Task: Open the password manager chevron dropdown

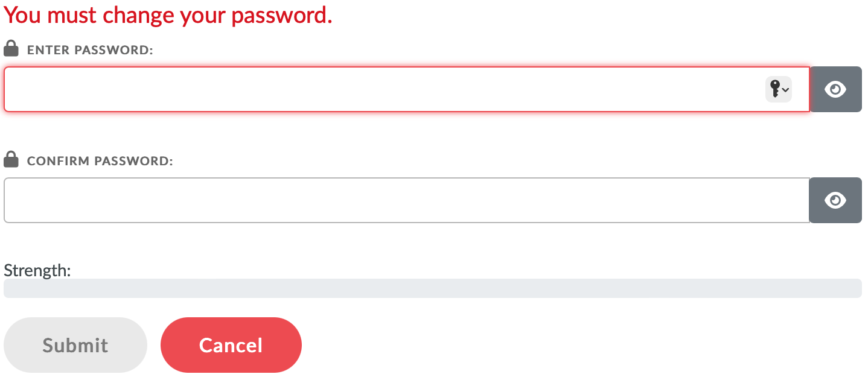Action: 785,90
